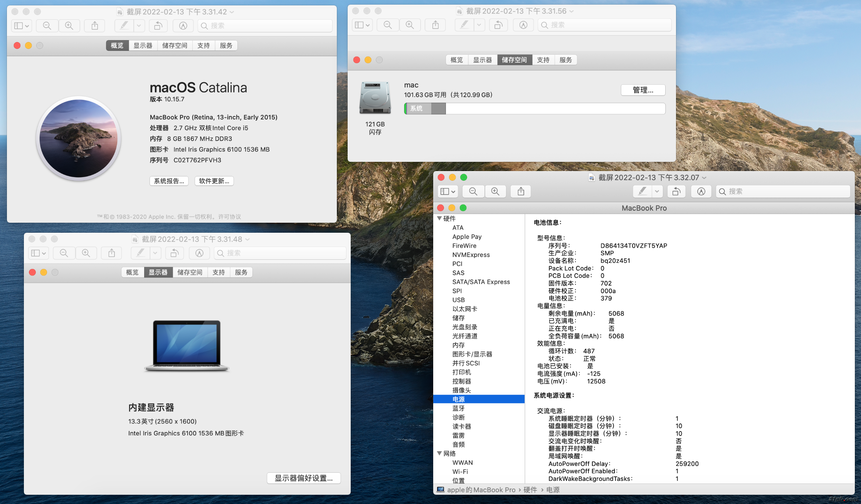Open sidebar view dropdown in 3.32.07 window

click(448, 192)
